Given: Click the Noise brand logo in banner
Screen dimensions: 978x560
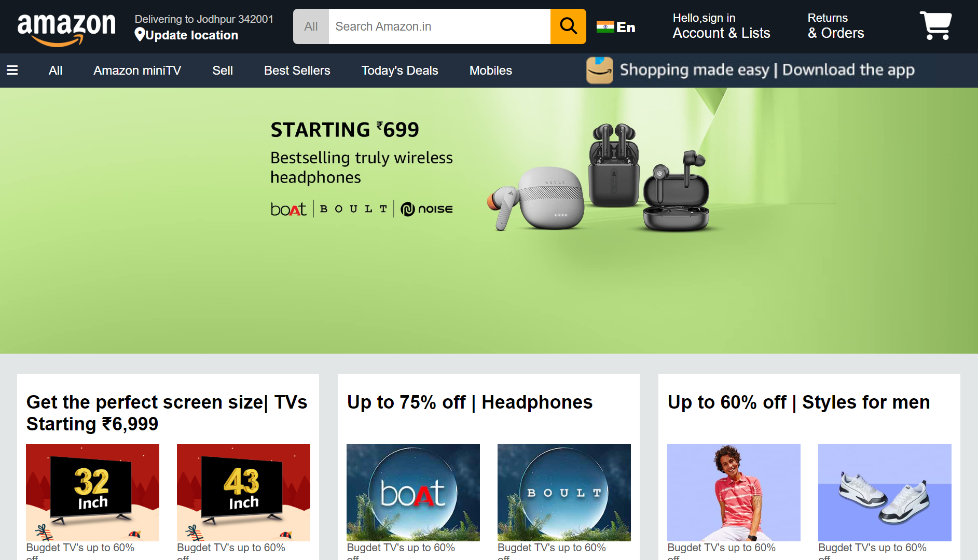Looking at the screenshot, I should point(426,209).
